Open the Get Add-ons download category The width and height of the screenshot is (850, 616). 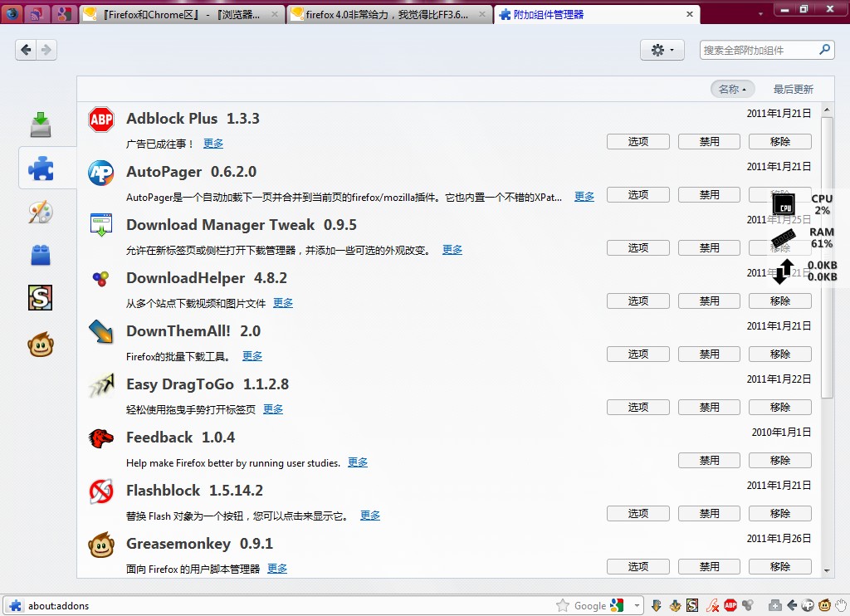(41, 125)
